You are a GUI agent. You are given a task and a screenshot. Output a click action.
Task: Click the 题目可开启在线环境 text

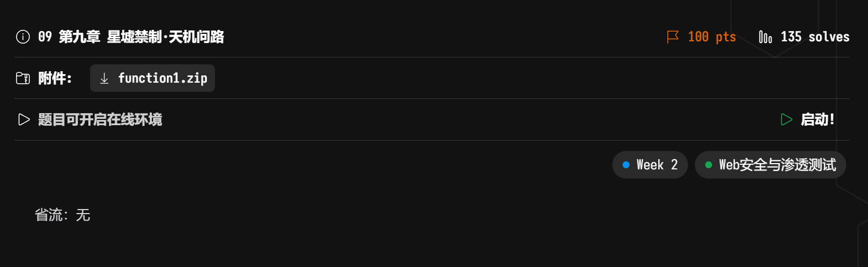(100, 120)
